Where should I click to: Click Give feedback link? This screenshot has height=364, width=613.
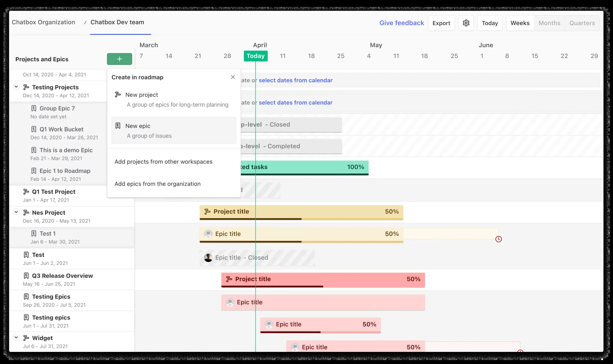[402, 23]
